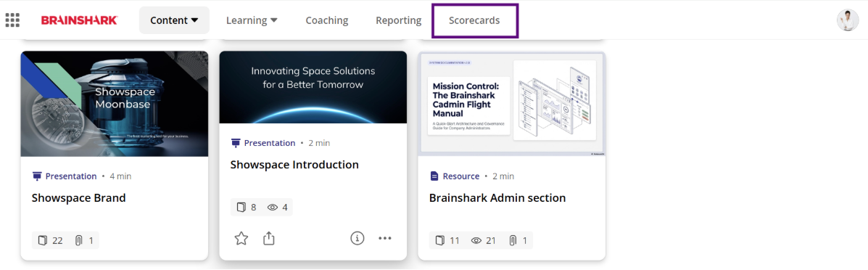Click the views eye icon on Brainshark Admin section
868x270 pixels.
point(476,241)
